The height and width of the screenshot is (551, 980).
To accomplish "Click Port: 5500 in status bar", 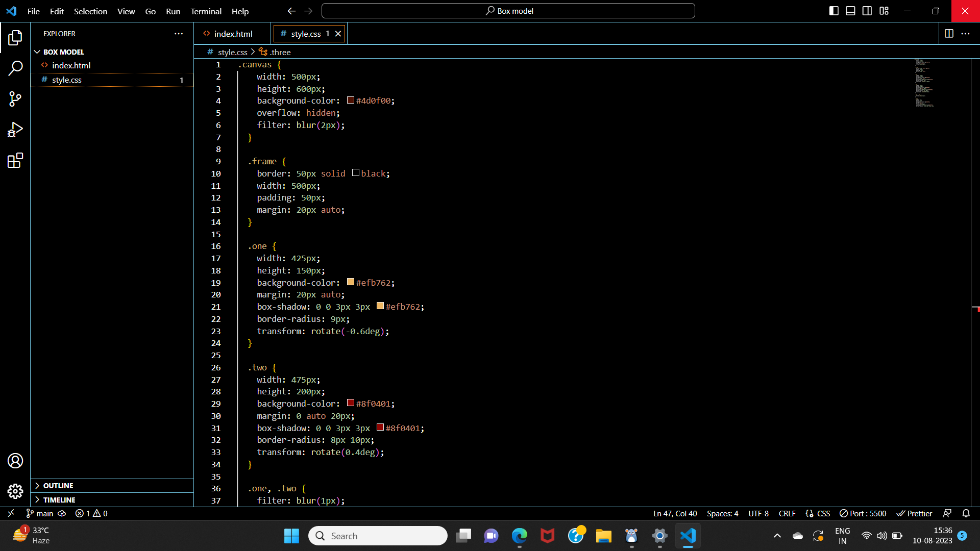I will [863, 513].
